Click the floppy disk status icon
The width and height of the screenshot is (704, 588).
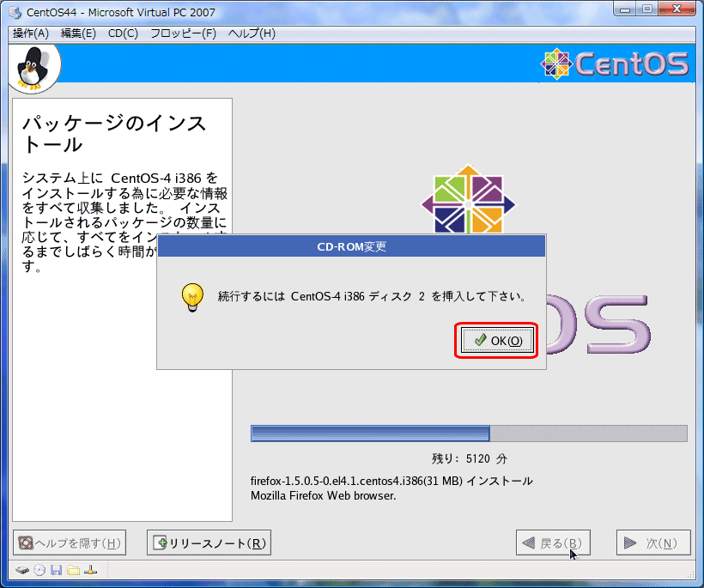pos(56,570)
